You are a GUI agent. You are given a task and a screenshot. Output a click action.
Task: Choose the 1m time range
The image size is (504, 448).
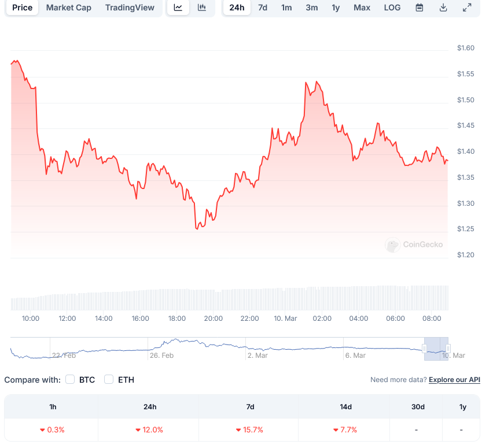(x=286, y=8)
